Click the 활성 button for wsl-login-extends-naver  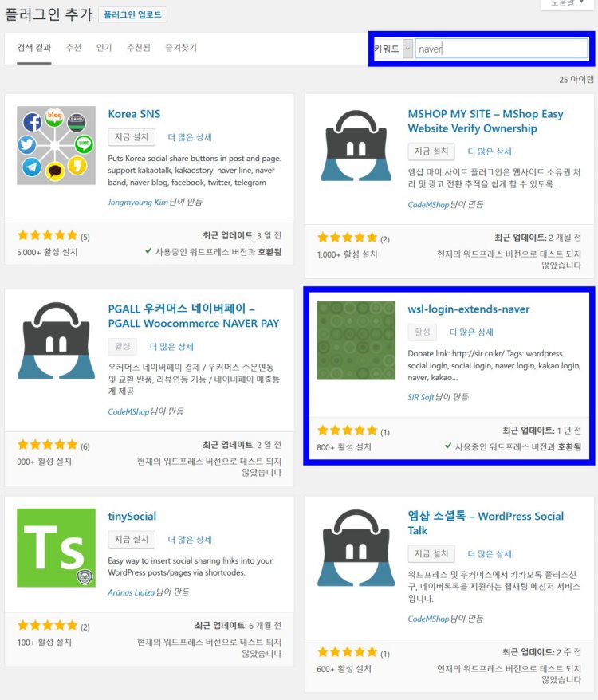click(x=422, y=332)
